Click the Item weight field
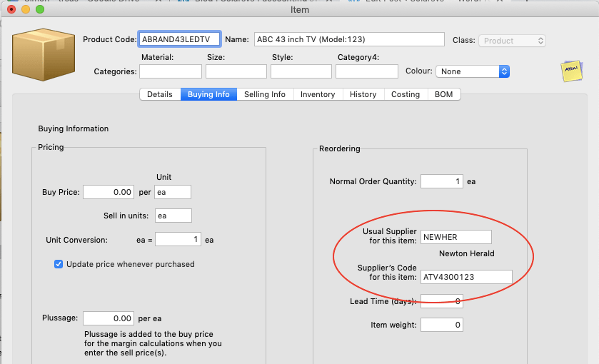The width and height of the screenshot is (599, 364). pos(442,325)
